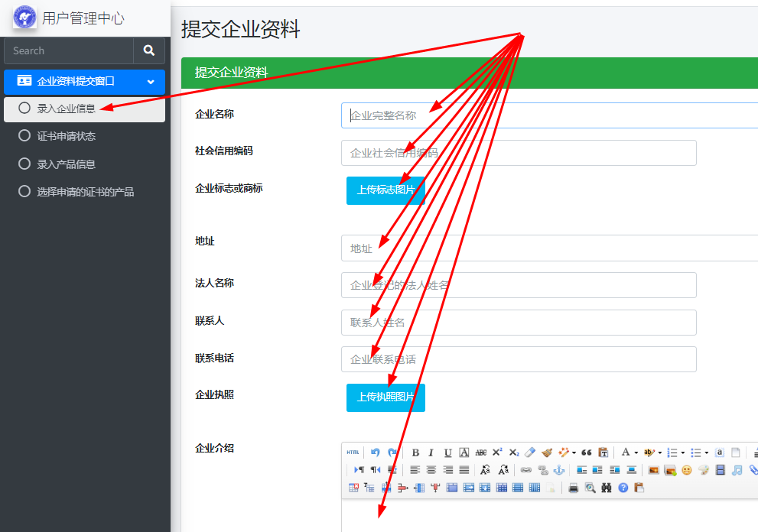Focus 地址 input field
This screenshot has width=758, height=532.
550,248
